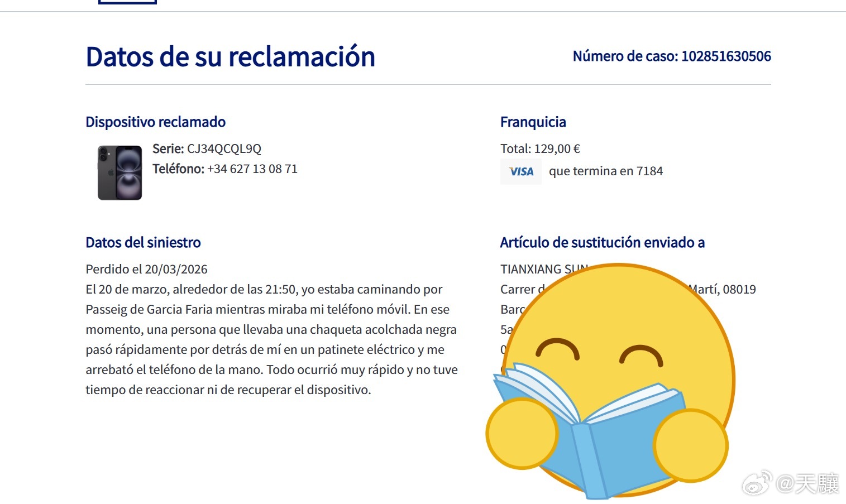Click the iPhone device thumbnail image
The image size is (846, 504).
tap(120, 172)
